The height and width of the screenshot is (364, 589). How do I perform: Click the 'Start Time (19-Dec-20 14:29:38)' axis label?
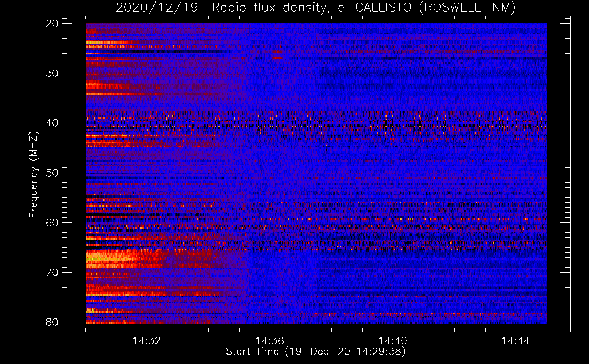click(316, 352)
